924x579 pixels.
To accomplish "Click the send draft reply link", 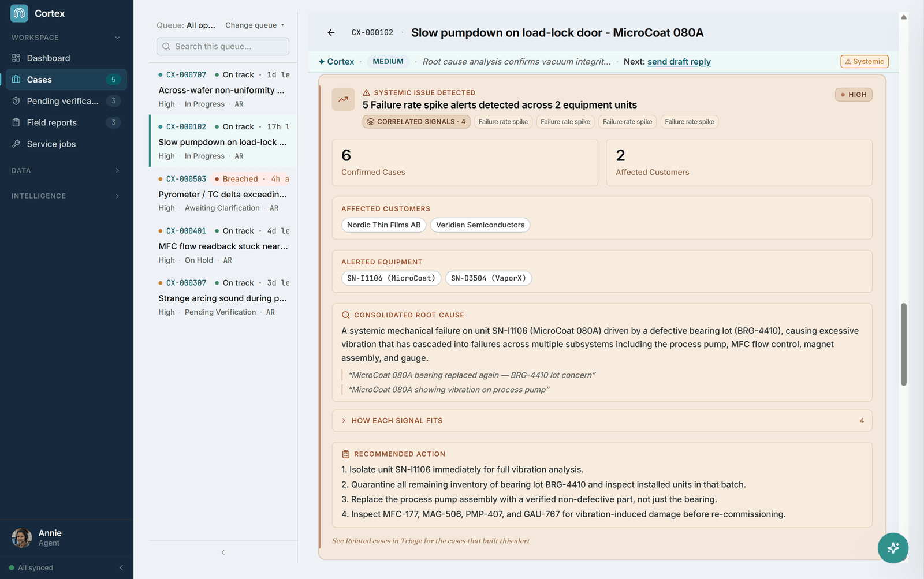I will tap(679, 62).
